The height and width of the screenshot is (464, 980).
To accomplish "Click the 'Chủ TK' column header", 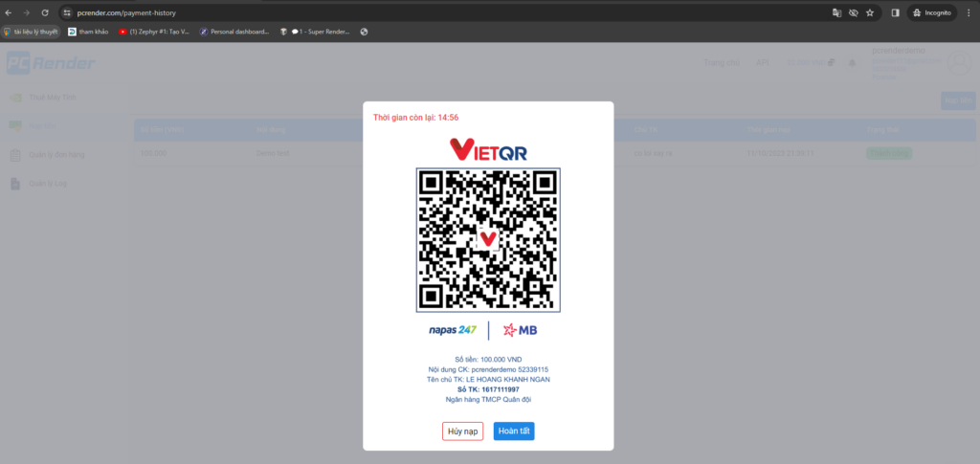I will pos(646,130).
